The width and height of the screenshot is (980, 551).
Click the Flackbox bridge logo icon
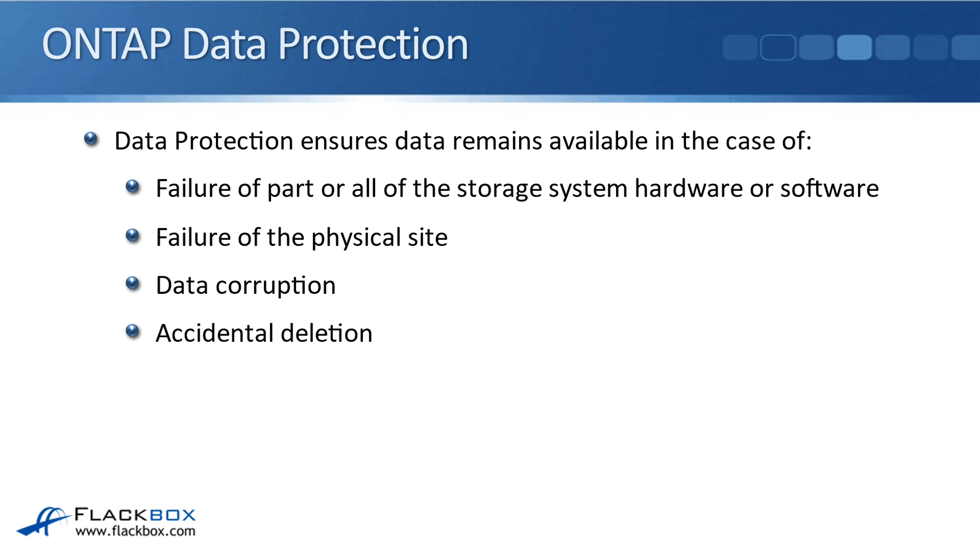pos(43,521)
